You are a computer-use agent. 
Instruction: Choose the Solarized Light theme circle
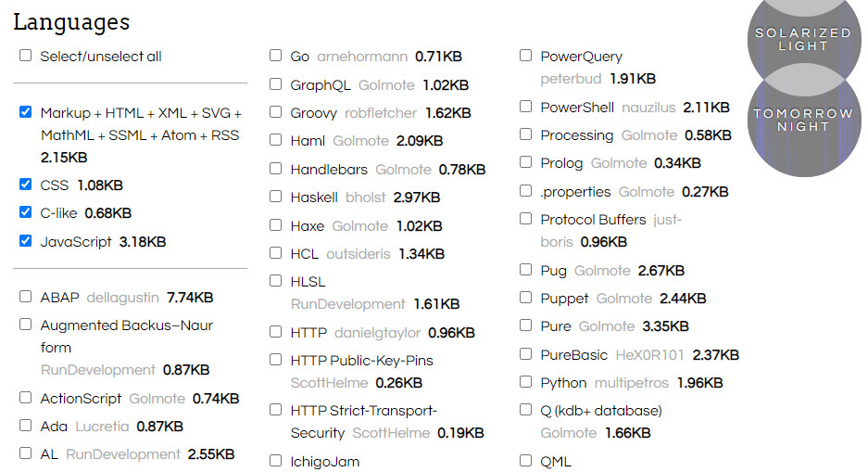(802, 37)
